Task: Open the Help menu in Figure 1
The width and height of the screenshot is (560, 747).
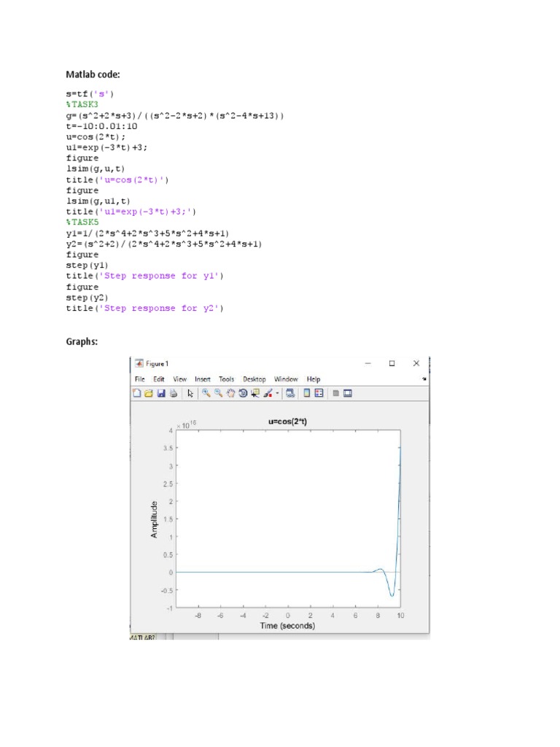Action: (x=314, y=379)
